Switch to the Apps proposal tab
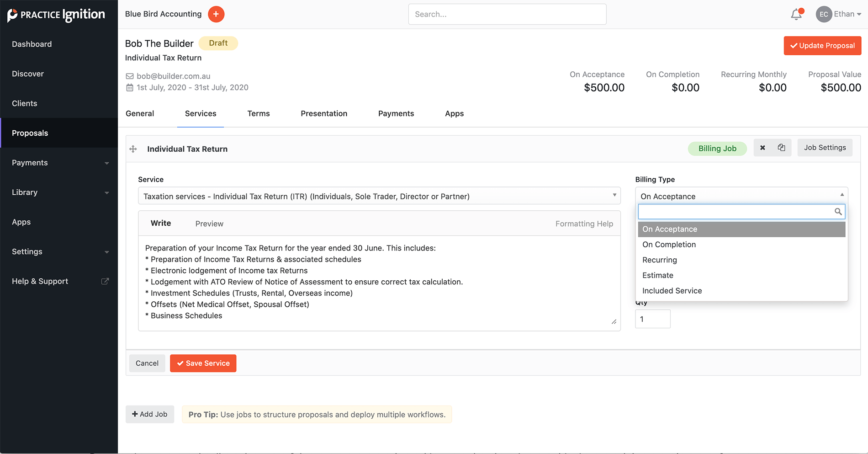The width and height of the screenshot is (868, 454). [455, 113]
